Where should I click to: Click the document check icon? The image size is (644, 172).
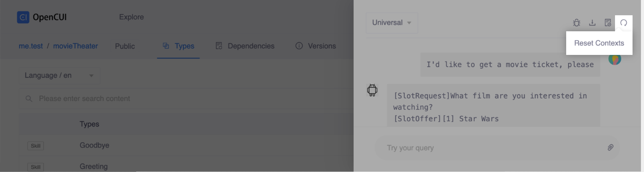pyautogui.click(x=608, y=23)
